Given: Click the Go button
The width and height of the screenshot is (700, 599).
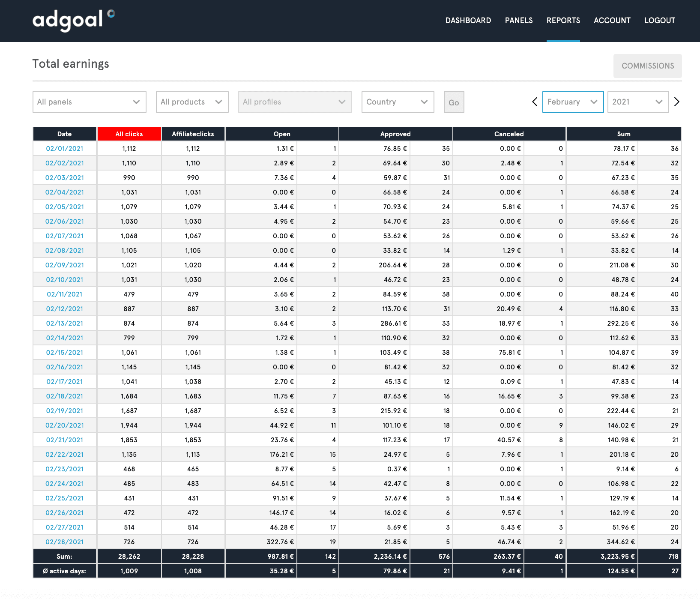Looking at the screenshot, I should point(454,102).
